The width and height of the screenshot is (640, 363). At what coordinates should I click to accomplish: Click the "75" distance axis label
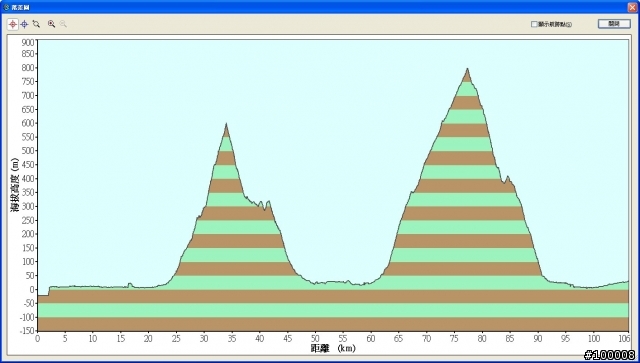coord(454,339)
